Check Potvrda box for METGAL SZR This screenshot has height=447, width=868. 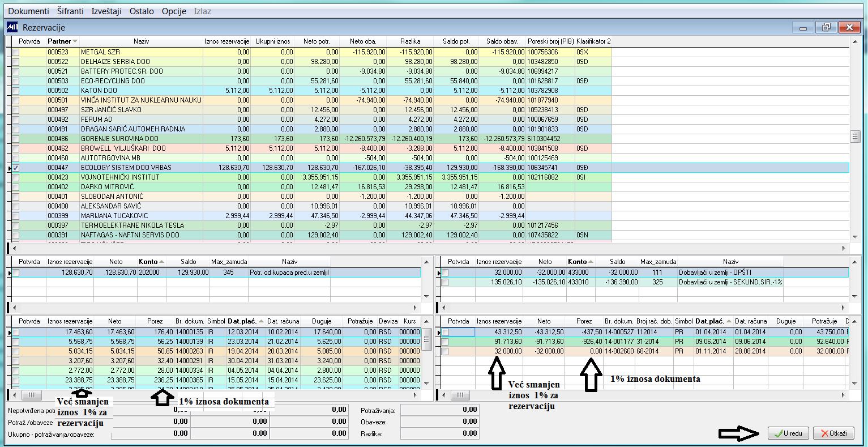(x=16, y=52)
